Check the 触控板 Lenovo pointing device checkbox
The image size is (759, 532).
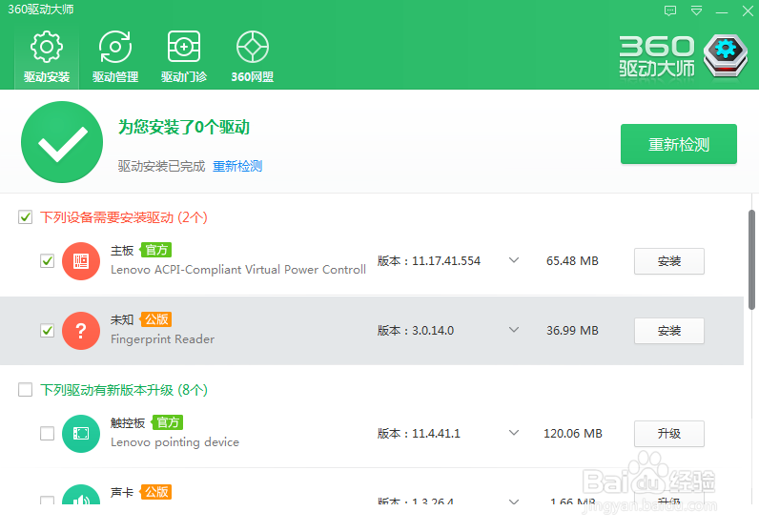47,433
